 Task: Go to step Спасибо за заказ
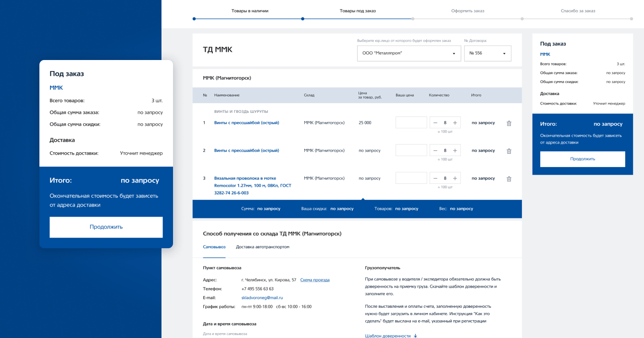coord(578,11)
